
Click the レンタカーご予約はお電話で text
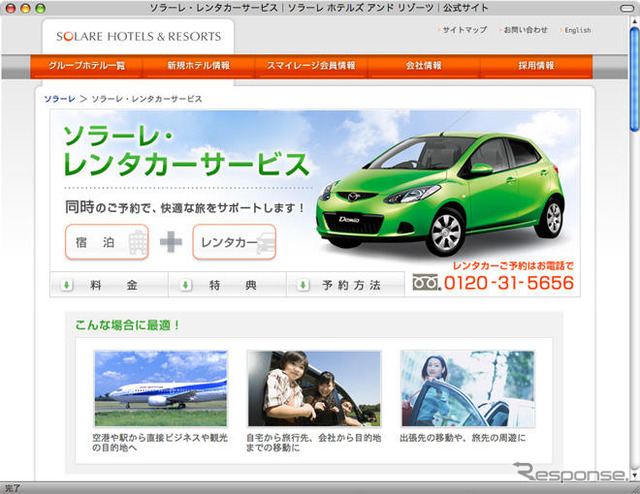(x=513, y=266)
